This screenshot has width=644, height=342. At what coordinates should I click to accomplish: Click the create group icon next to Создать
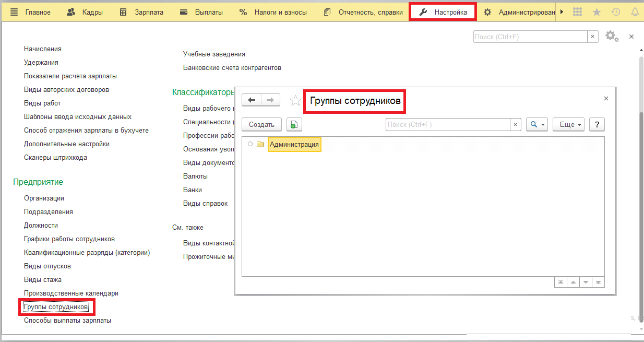coord(294,124)
